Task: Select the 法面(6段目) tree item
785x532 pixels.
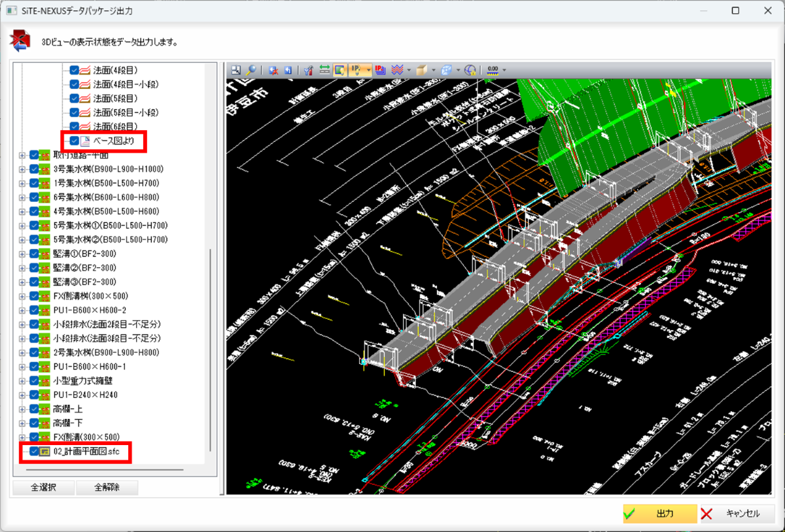Action: (114, 126)
